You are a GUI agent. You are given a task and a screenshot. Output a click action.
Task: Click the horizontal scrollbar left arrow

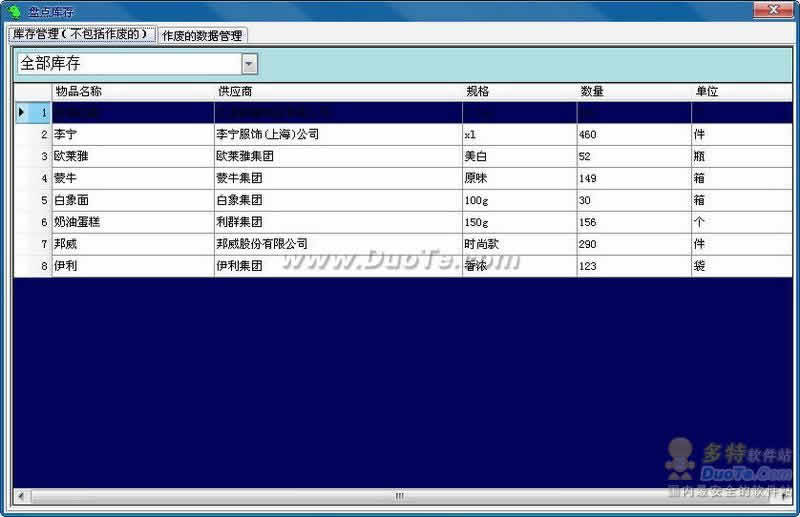click(21, 496)
